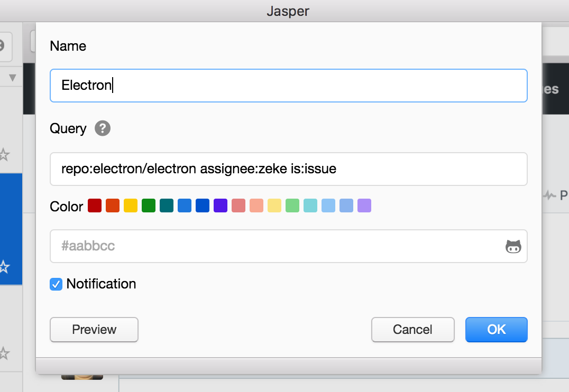Cancel the stream dialog

click(x=412, y=330)
